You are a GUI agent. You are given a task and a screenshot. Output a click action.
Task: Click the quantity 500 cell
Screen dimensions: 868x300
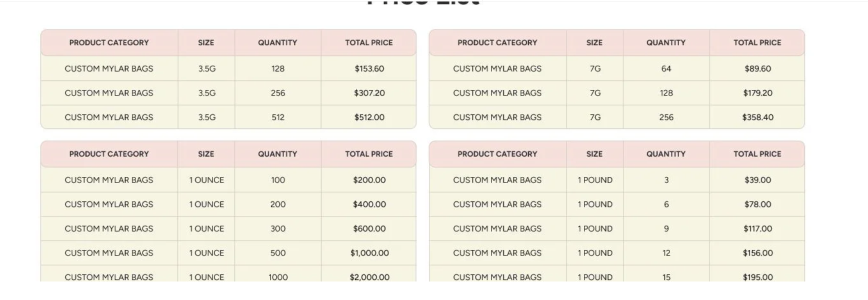(278, 253)
